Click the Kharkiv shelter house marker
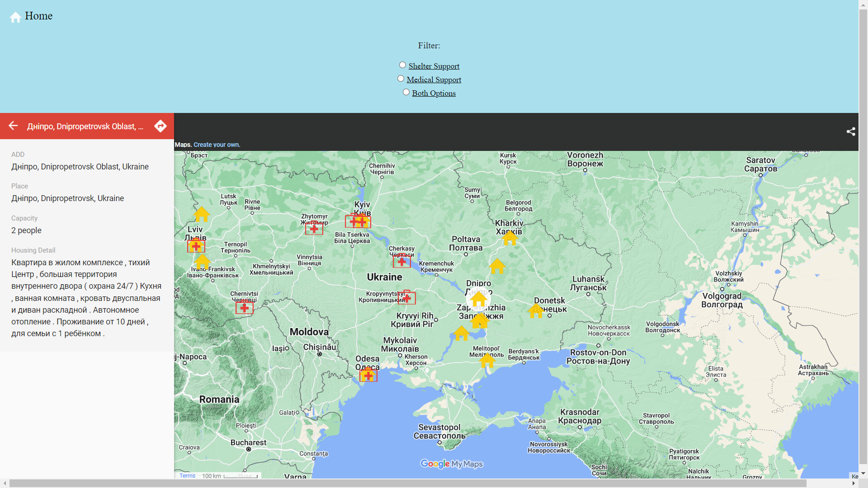This screenshot has width=868, height=488. (509, 237)
